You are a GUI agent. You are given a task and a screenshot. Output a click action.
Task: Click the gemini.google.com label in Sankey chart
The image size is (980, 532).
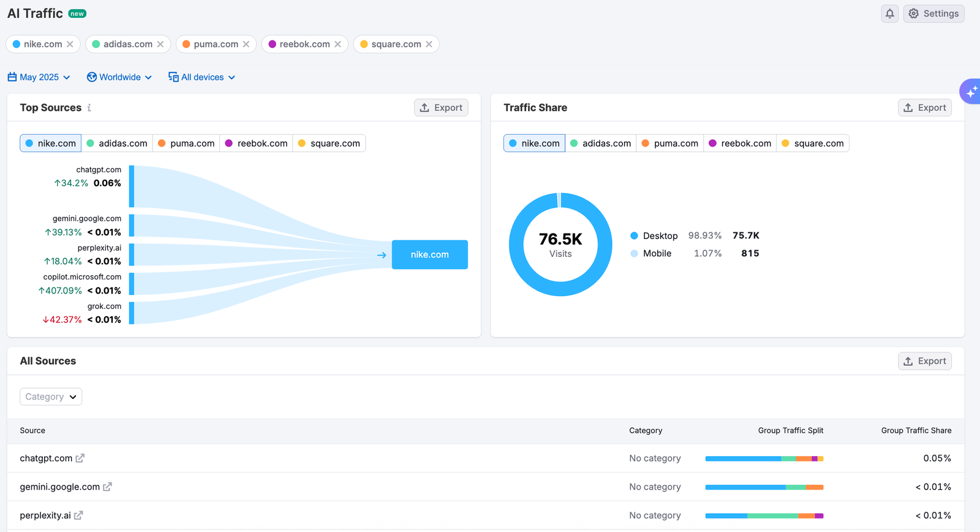(x=87, y=218)
